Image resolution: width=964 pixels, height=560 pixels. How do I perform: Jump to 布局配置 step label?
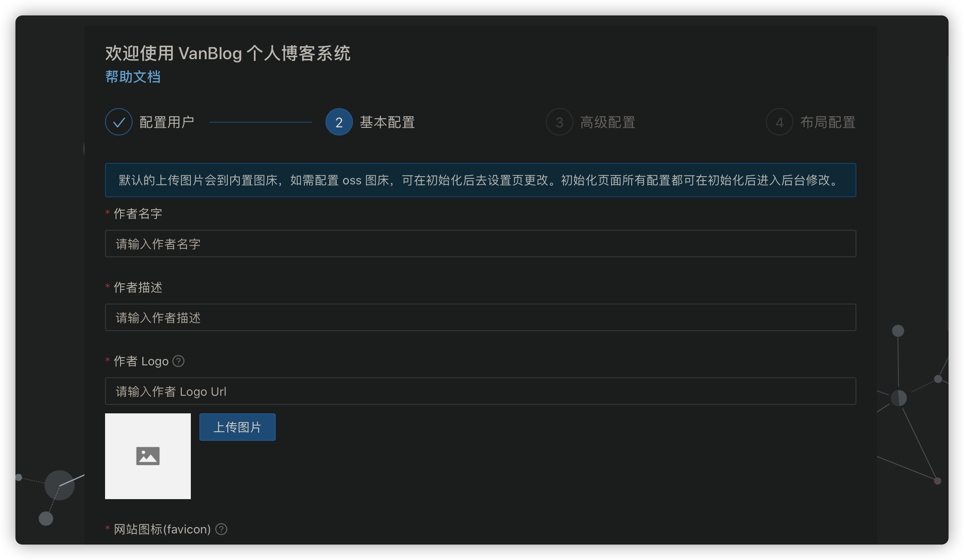pos(828,122)
